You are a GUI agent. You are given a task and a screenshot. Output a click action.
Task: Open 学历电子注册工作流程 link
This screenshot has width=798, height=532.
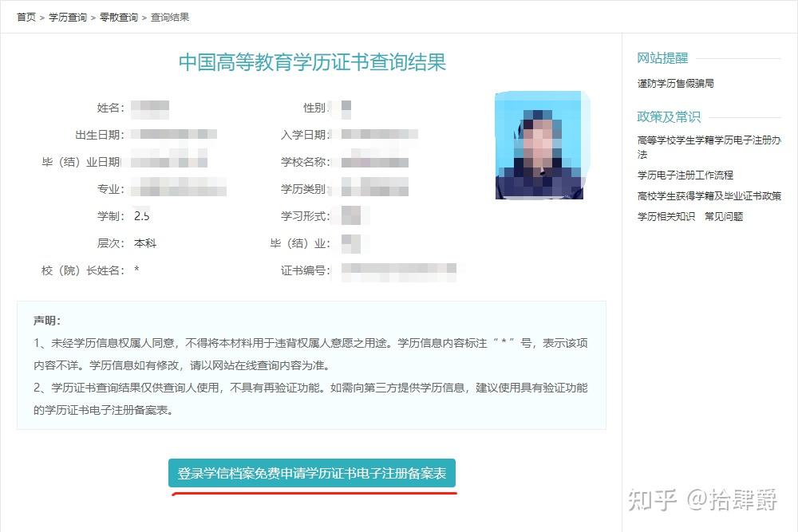(685, 175)
